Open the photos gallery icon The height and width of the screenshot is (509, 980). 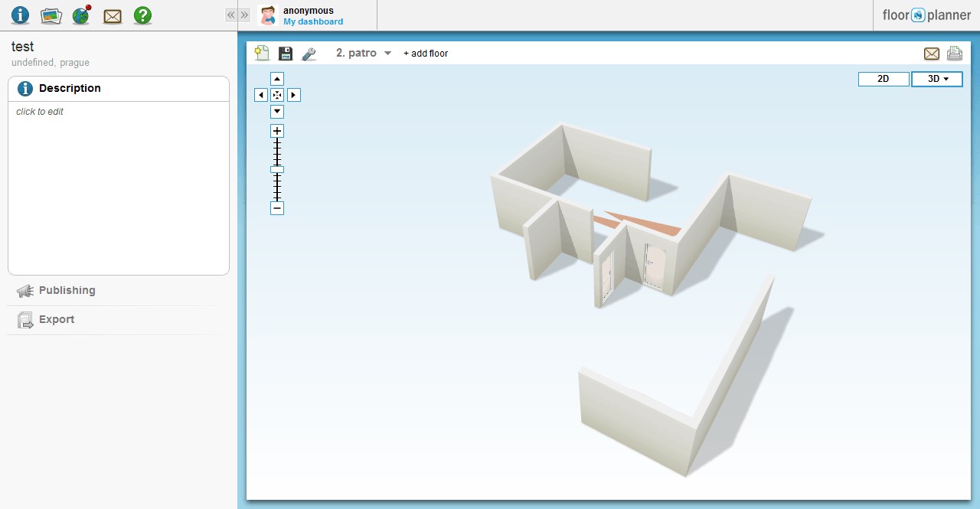[x=51, y=15]
